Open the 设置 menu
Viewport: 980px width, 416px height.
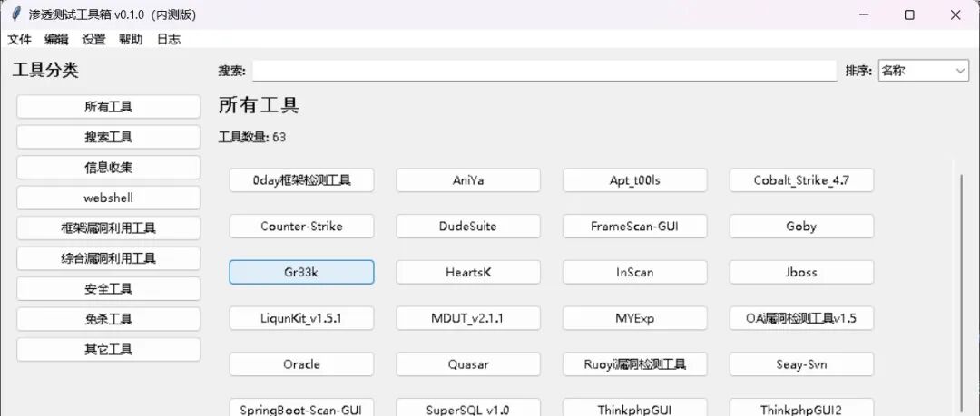coord(93,39)
